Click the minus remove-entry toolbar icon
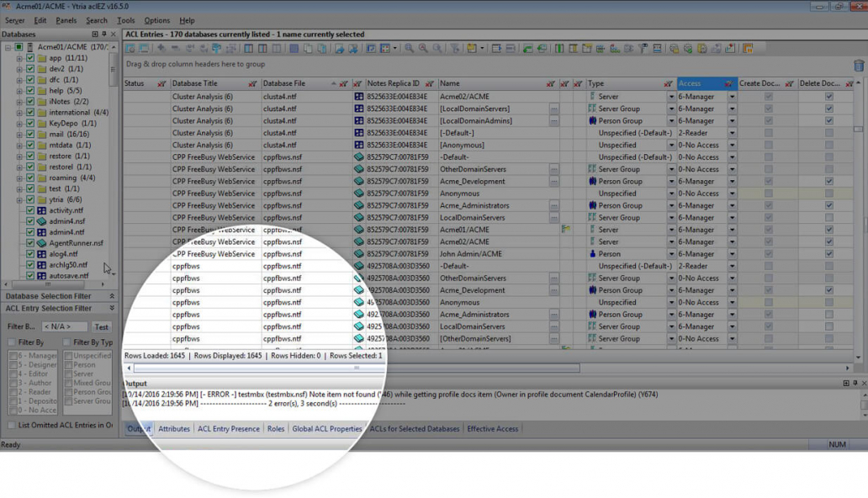The height and width of the screenshot is (498, 868). [x=175, y=49]
